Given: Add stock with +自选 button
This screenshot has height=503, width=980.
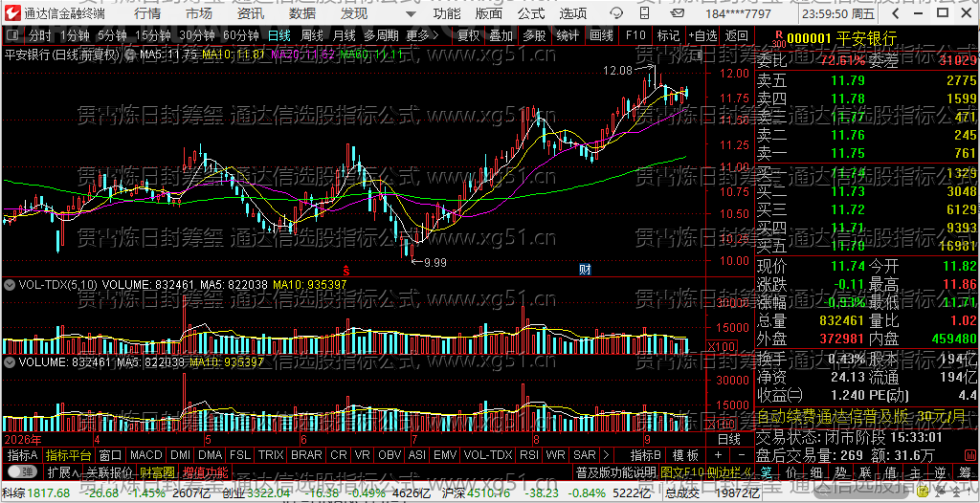Looking at the screenshot, I should coord(703,35).
